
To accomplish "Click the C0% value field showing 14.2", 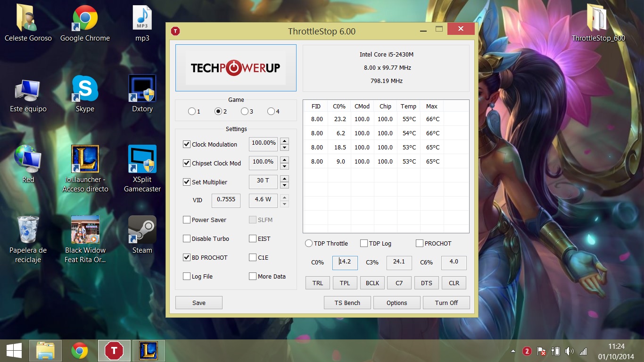I will point(345,263).
